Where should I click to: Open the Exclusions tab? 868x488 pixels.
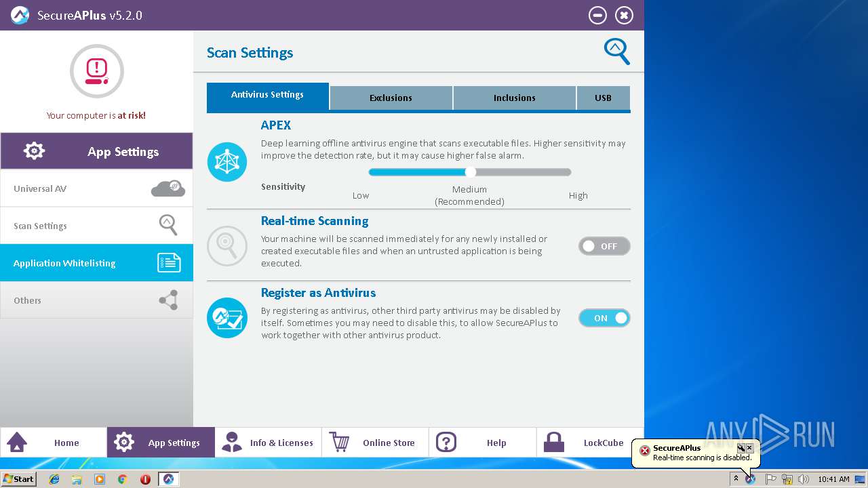[391, 98]
